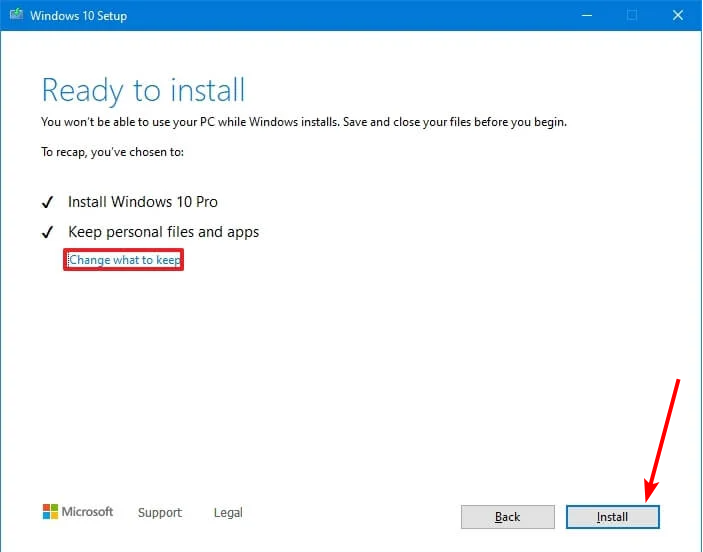Minimize the Windows 10 Setup window

click(x=587, y=15)
